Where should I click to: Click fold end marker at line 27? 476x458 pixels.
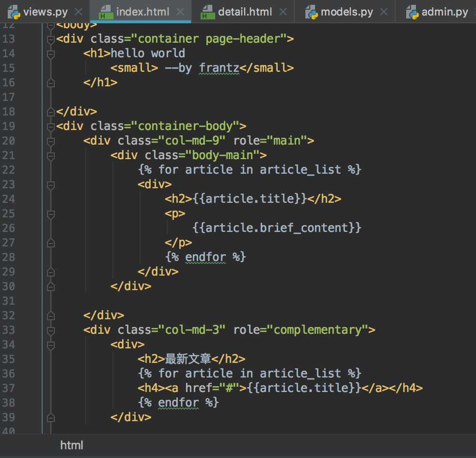click(51, 243)
